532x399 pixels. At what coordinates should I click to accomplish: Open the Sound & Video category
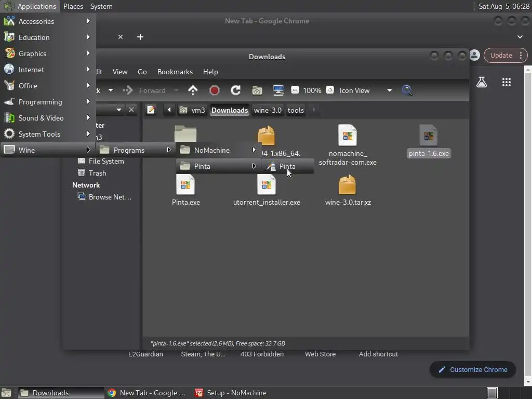pyautogui.click(x=47, y=118)
